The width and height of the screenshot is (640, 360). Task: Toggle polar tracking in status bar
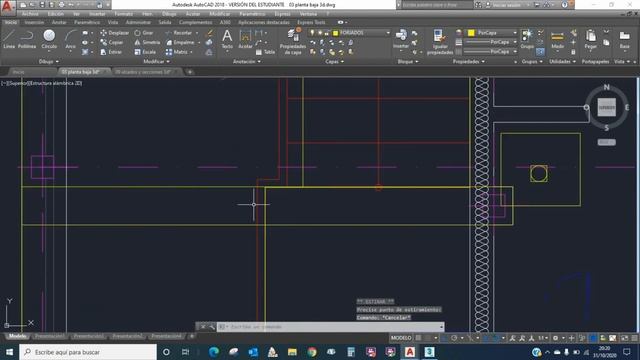pyautogui.click(x=454, y=338)
